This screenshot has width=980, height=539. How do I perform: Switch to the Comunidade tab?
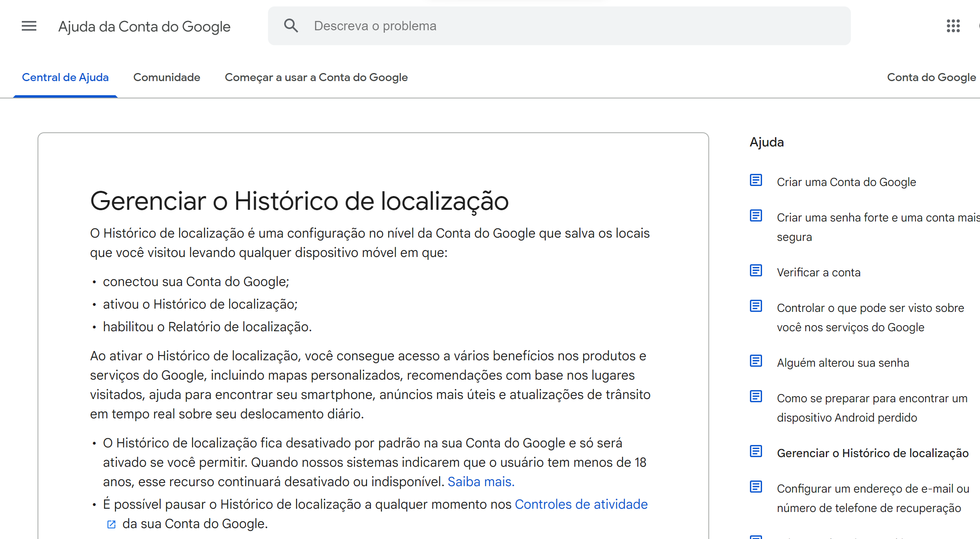tap(167, 77)
